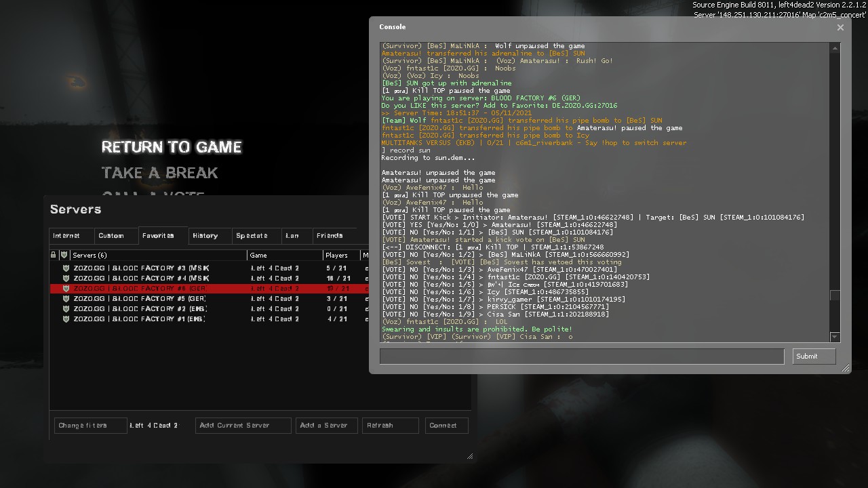The width and height of the screenshot is (868, 488).
Task: Click Servers window resize grip
Action: coord(470,456)
